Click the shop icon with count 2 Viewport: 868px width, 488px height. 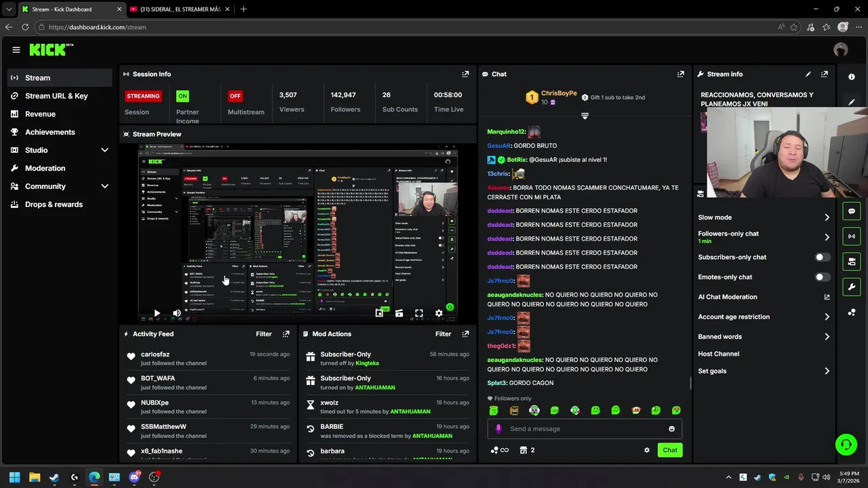(x=527, y=450)
